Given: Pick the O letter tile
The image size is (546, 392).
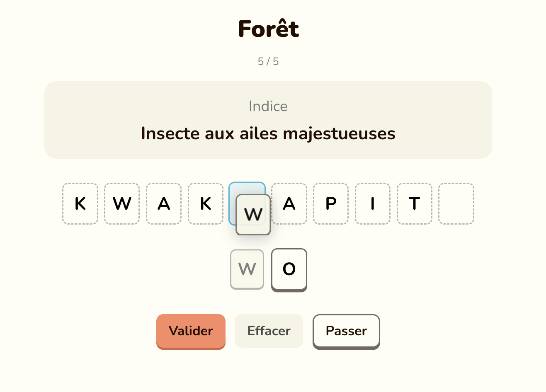Looking at the screenshot, I should point(289,269).
